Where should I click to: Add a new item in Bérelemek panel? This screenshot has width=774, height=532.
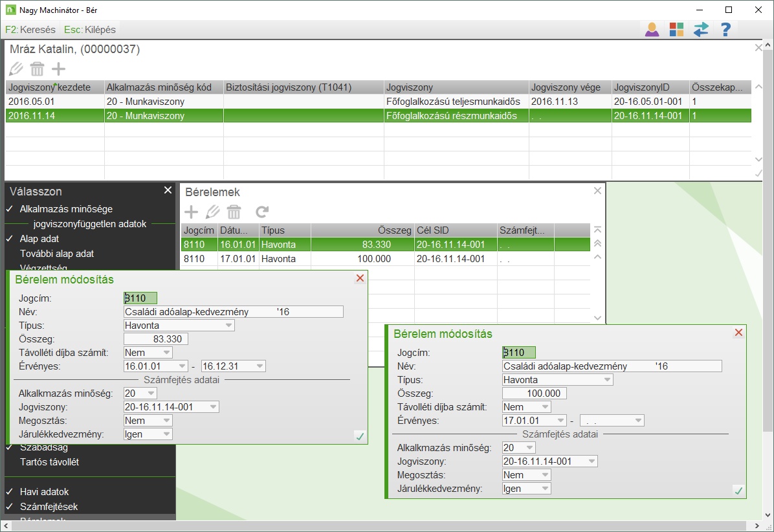click(x=192, y=212)
